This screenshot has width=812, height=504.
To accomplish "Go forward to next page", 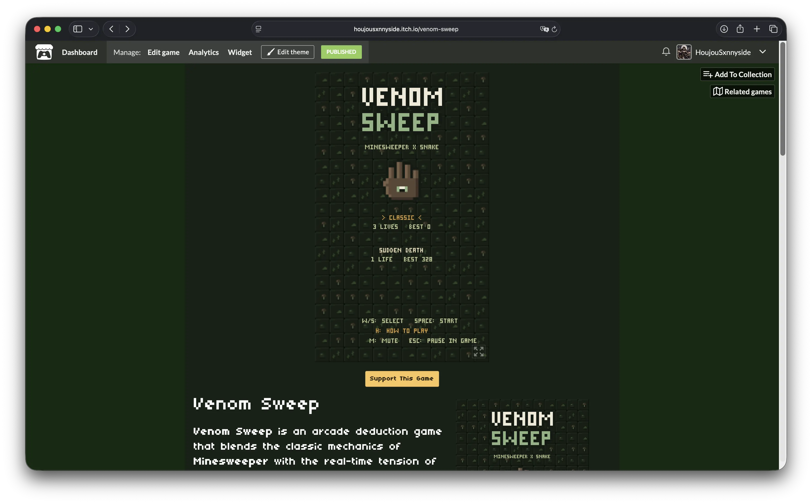I will click(x=127, y=29).
